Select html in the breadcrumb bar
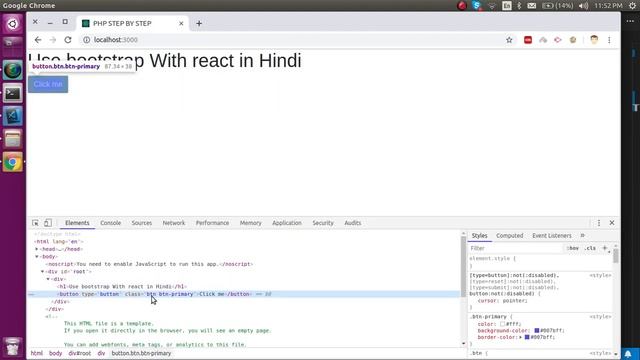This screenshot has width=640, height=360. point(37,353)
